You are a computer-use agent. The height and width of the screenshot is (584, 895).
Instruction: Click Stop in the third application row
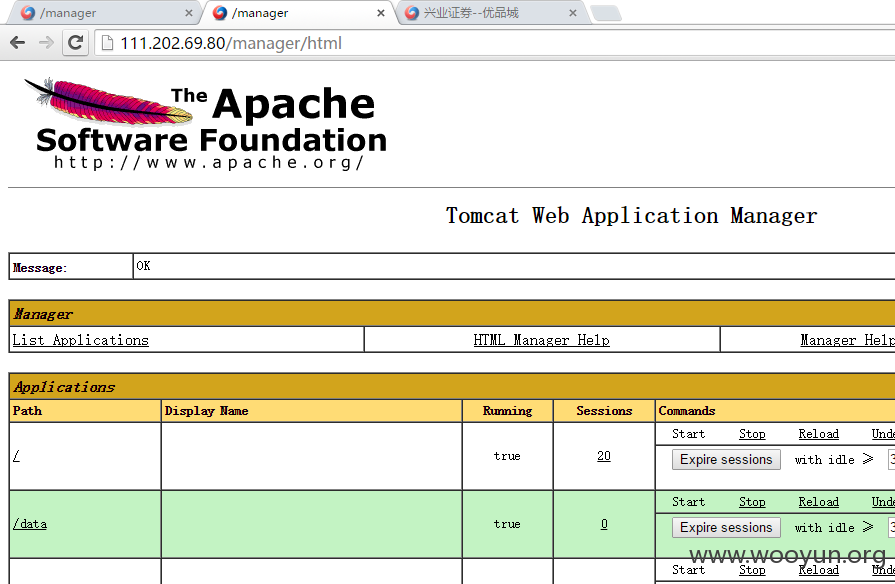752,570
